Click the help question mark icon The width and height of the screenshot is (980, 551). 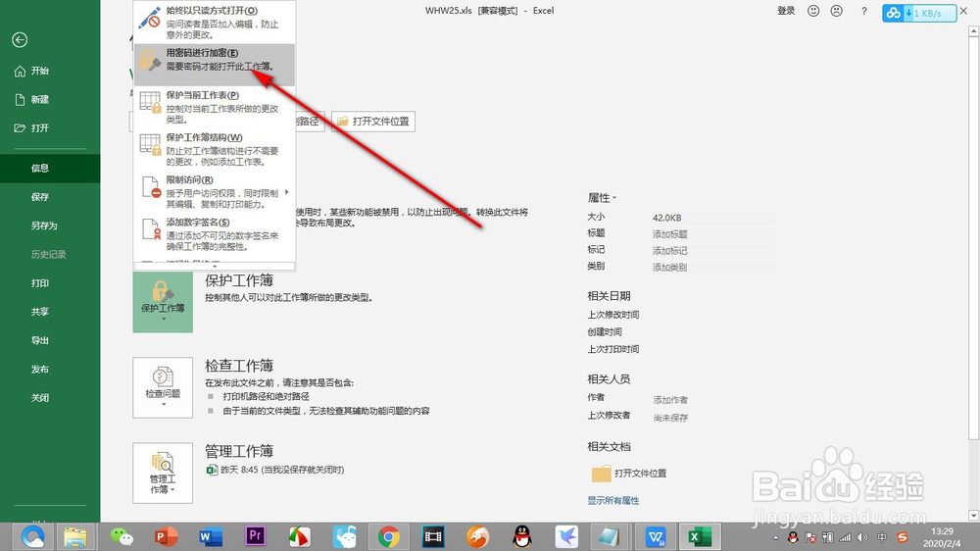pos(863,11)
